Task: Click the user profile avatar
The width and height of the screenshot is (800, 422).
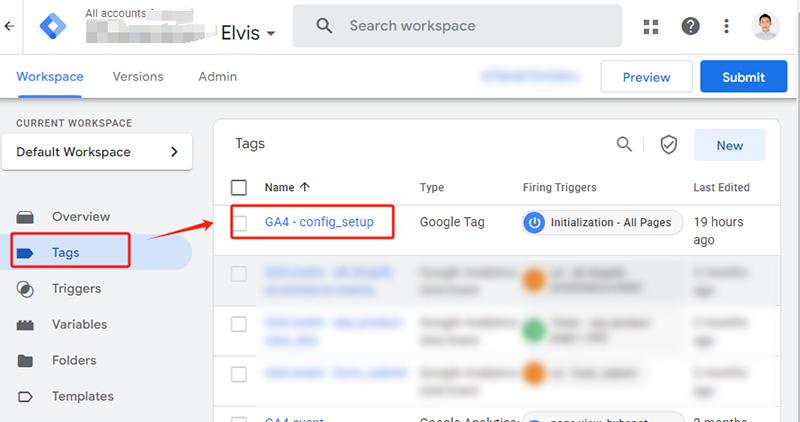Action: click(x=766, y=26)
